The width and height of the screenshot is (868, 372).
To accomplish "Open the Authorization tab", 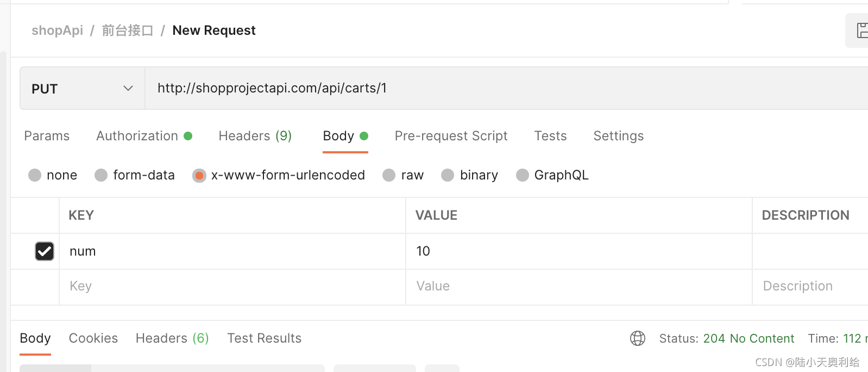I will [x=137, y=136].
